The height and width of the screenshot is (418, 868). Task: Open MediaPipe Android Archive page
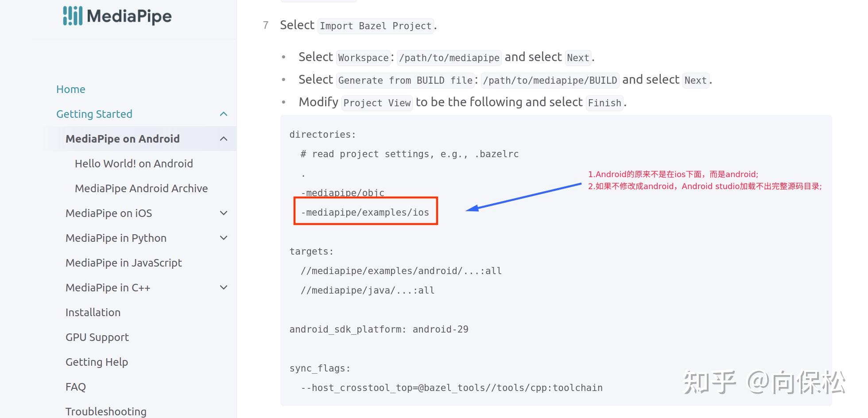click(x=141, y=189)
